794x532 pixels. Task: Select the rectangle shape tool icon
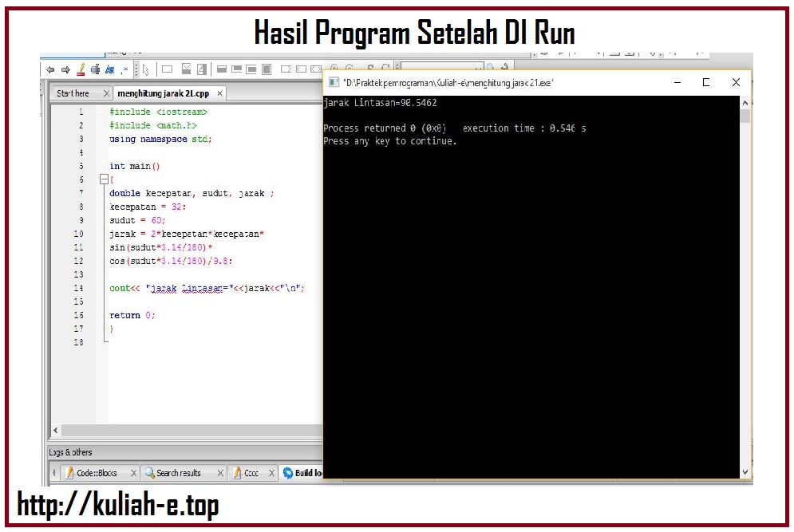click(167, 67)
